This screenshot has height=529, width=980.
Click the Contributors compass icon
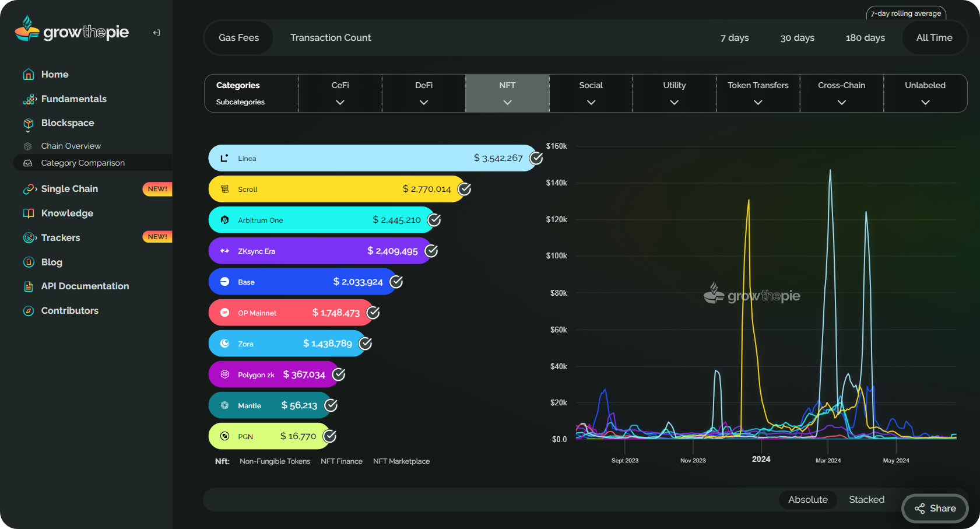[28, 311]
